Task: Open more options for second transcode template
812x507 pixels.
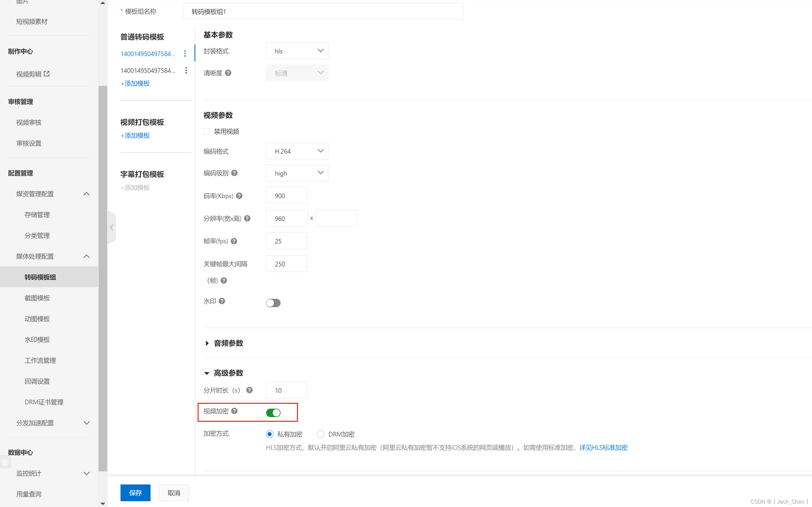Action: click(186, 70)
